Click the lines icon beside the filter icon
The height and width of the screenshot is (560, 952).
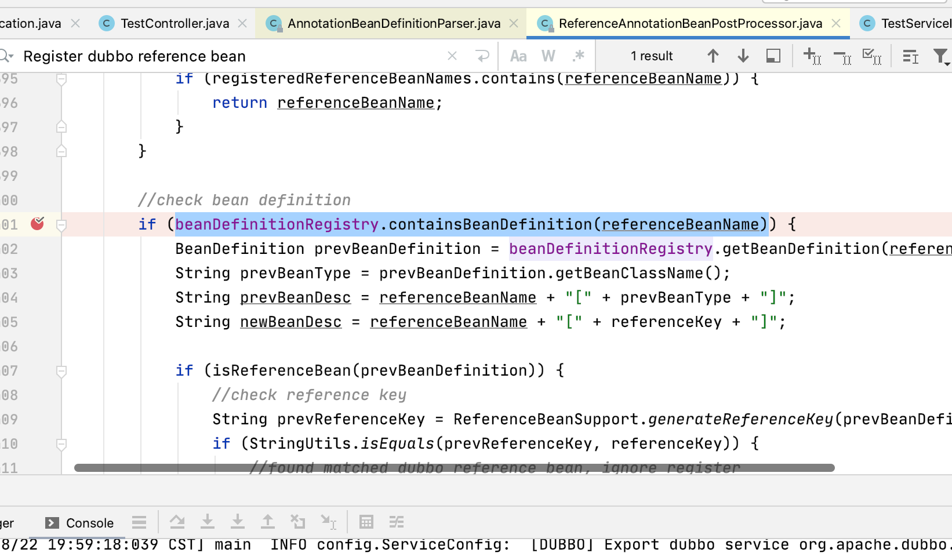(910, 56)
